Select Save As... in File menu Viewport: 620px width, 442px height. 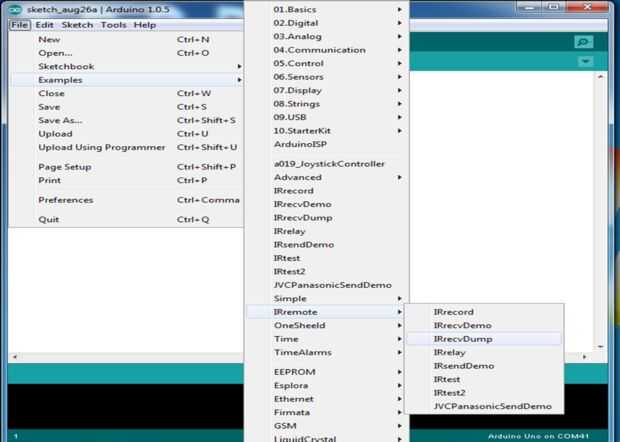click(127, 120)
